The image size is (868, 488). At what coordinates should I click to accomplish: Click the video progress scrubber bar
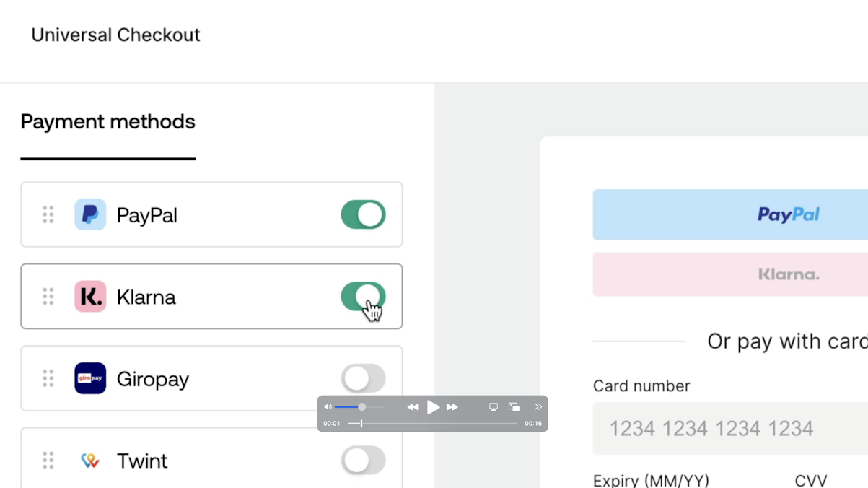[433, 424]
